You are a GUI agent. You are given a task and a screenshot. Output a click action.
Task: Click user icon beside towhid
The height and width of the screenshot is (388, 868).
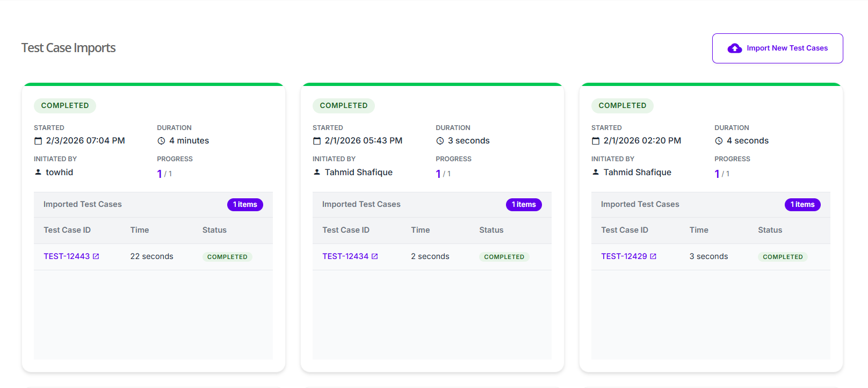coord(38,172)
